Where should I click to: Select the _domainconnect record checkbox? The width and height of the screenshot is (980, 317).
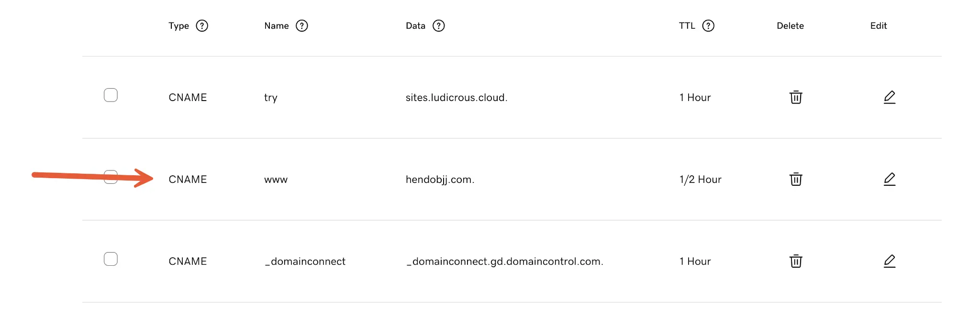(111, 259)
